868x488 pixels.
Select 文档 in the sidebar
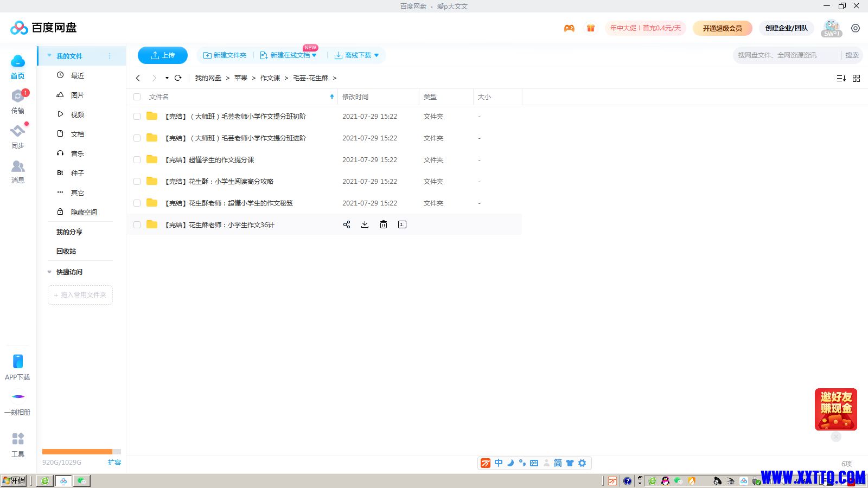coord(78,134)
